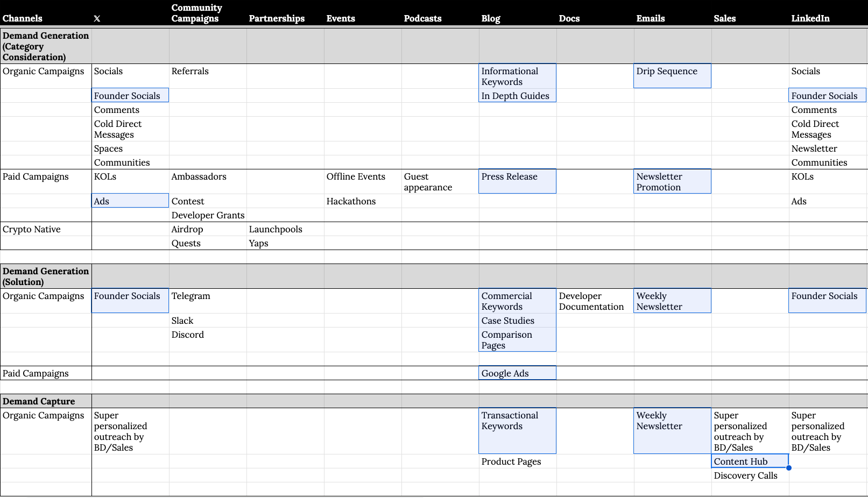Click the Yaps cell

[285, 243]
